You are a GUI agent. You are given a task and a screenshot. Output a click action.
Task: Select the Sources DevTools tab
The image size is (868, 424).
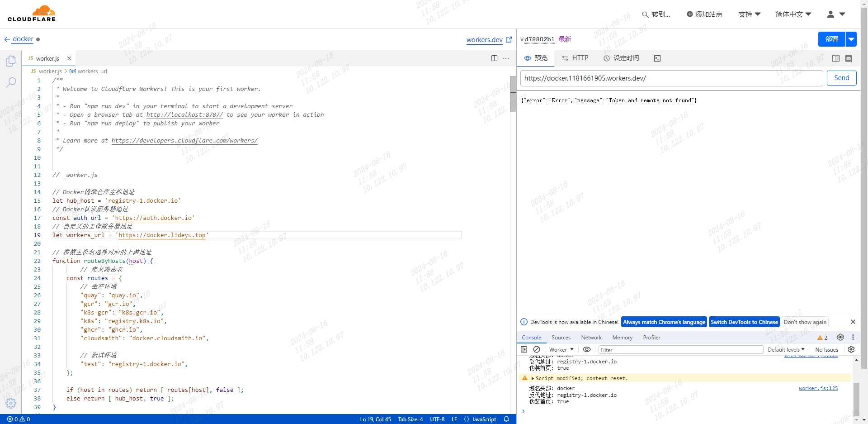pyautogui.click(x=561, y=338)
